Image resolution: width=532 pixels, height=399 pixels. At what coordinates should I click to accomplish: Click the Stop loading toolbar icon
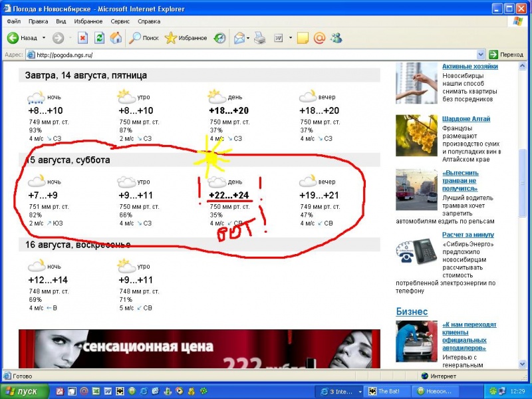point(82,38)
